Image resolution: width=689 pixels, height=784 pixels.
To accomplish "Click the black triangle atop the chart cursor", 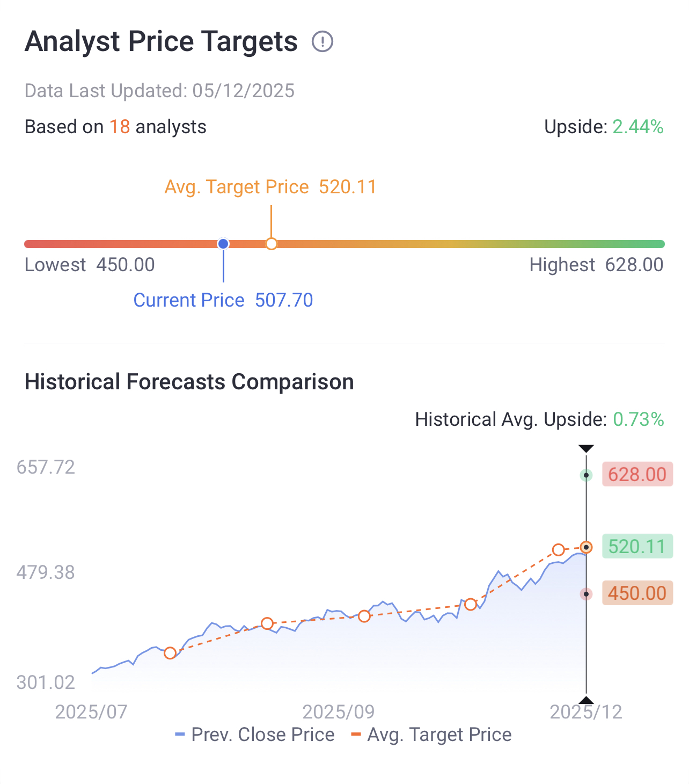I will [586, 448].
